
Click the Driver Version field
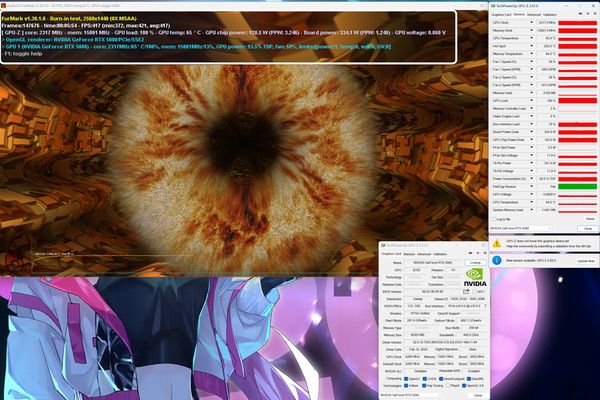(x=445, y=342)
